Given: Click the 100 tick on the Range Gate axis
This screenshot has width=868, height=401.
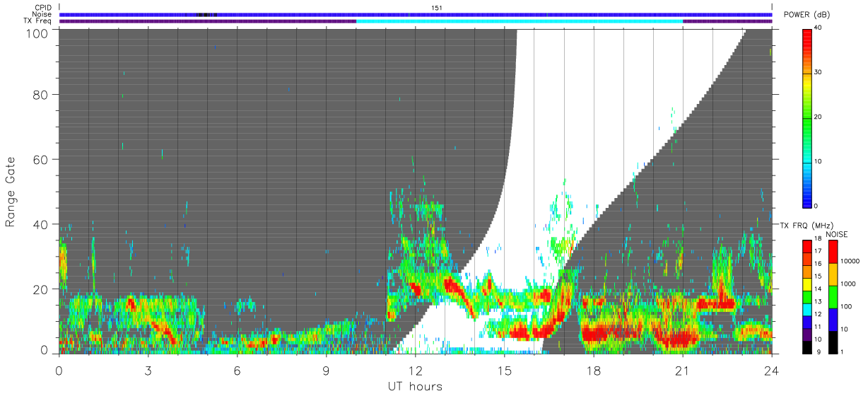Looking at the screenshot, I should point(37,33).
